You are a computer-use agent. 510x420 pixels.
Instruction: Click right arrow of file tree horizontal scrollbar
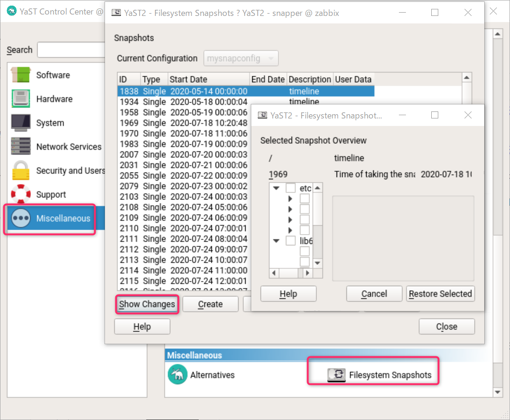point(307,273)
